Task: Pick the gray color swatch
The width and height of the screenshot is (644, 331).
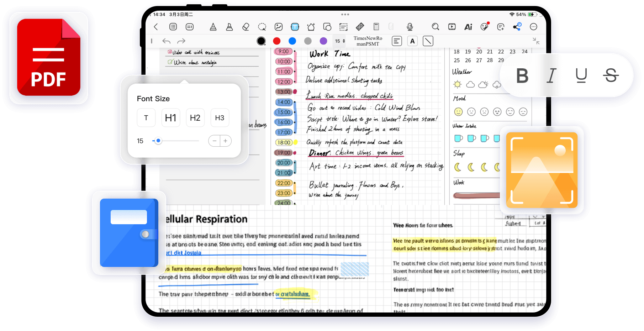Action: pyautogui.click(x=308, y=41)
